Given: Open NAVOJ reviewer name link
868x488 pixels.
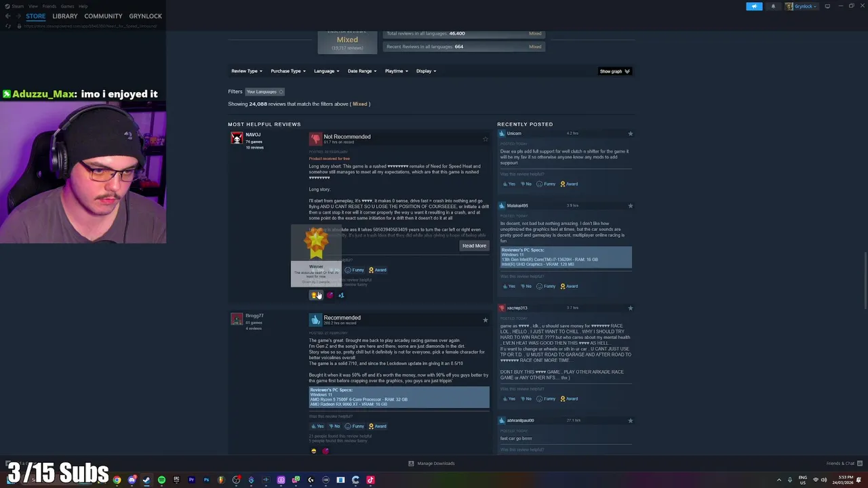Looking at the screenshot, I should click(x=253, y=134).
